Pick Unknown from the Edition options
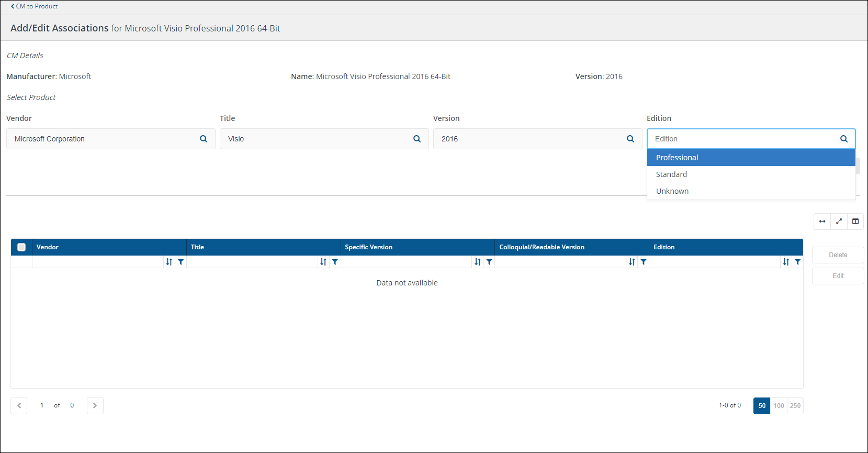This screenshot has height=453, width=868. (x=672, y=191)
